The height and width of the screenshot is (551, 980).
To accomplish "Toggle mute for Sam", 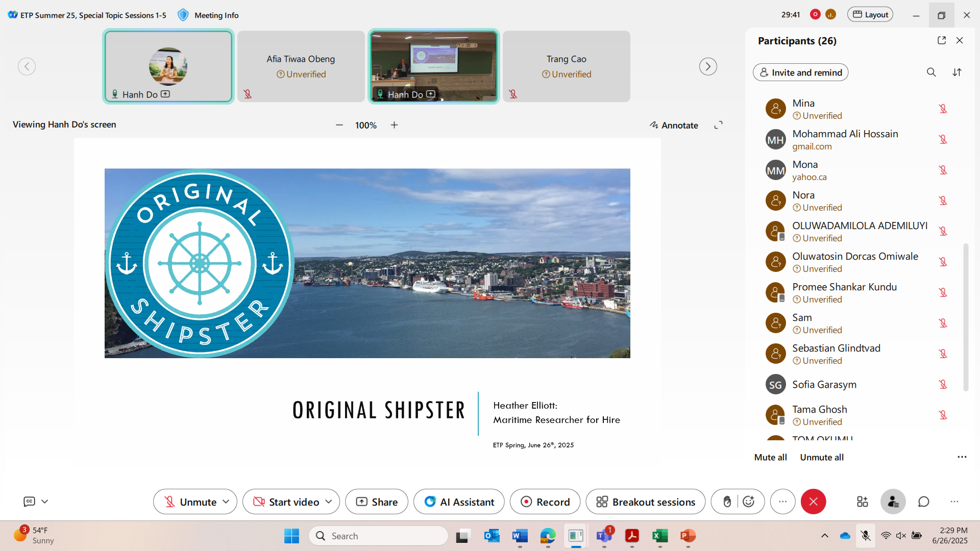I will pyautogui.click(x=943, y=323).
